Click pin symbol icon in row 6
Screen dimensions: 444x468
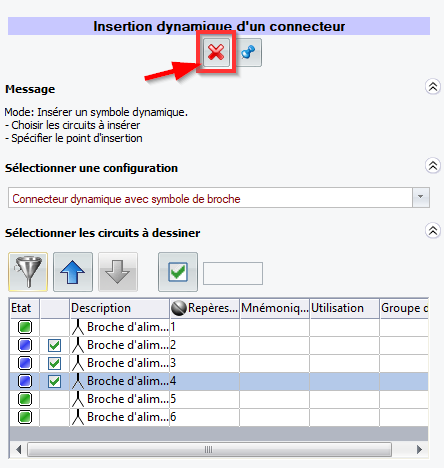click(x=78, y=417)
